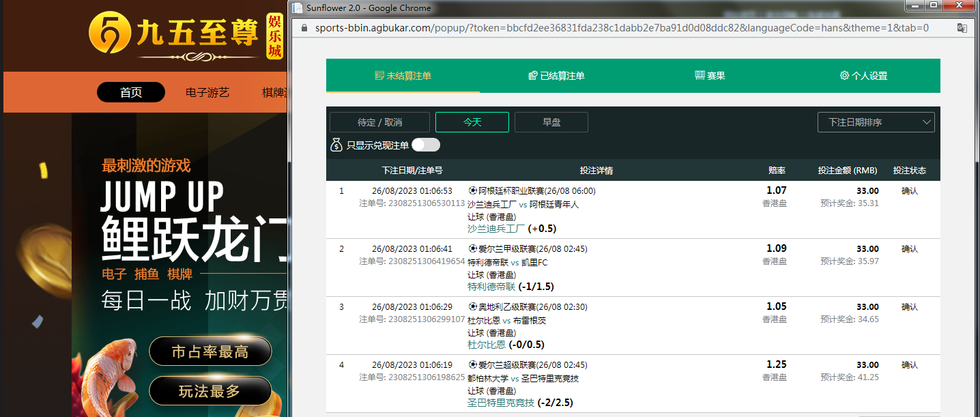Click soccer ball icon for 阿根廷杯职业联赛

[x=472, y=191]
